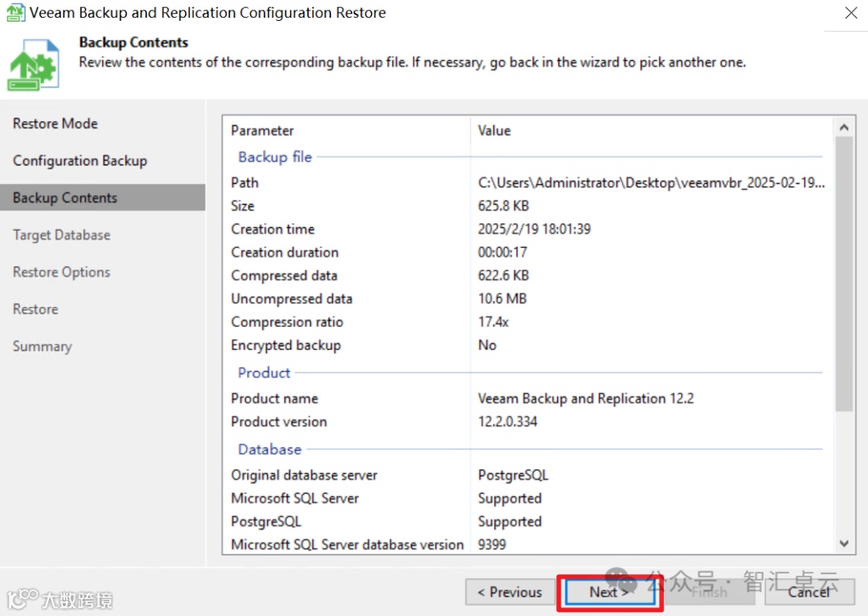
Task: Select the Backup file group heading
Action: point(275,157)
